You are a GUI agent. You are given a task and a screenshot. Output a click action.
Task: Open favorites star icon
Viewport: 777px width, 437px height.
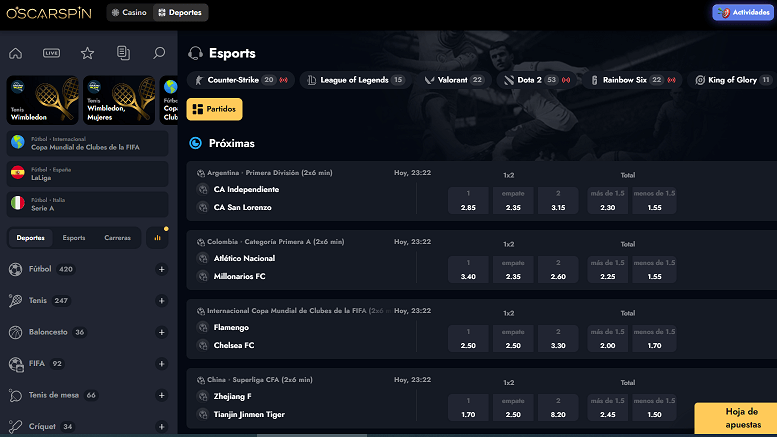pos(87,53)
